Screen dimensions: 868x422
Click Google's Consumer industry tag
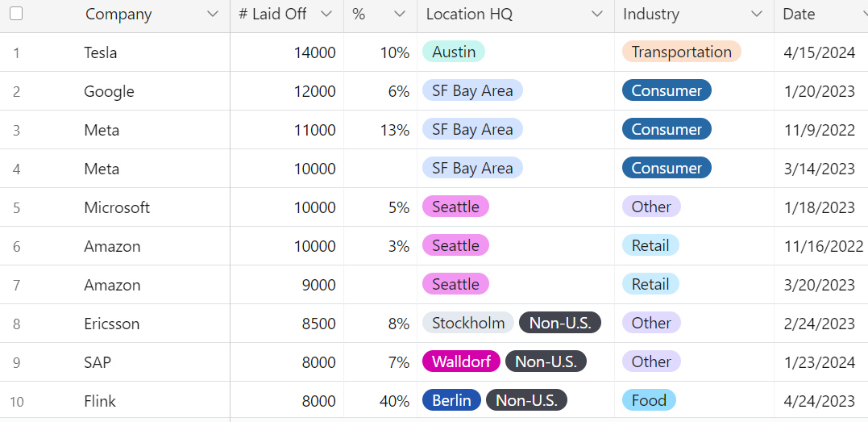click(x=667, y=90)
